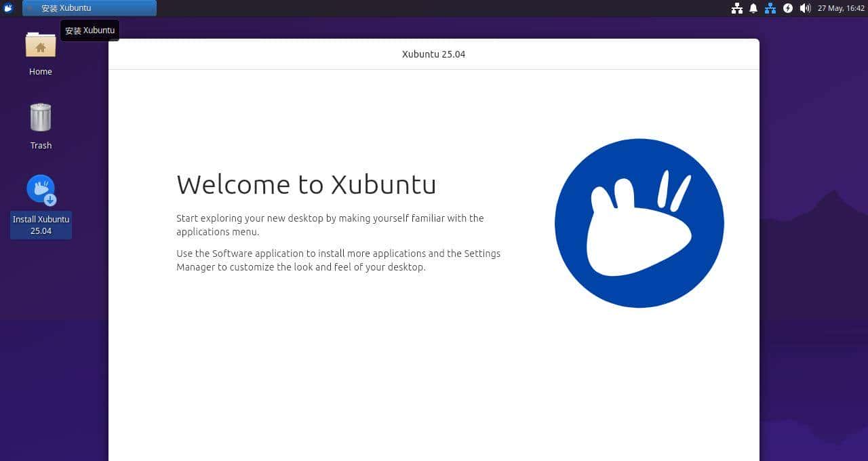The width and height of the screenshot is (868, 461).
Task: Click the 'Use the Software application' paragraph
Action: coord(338,260)
